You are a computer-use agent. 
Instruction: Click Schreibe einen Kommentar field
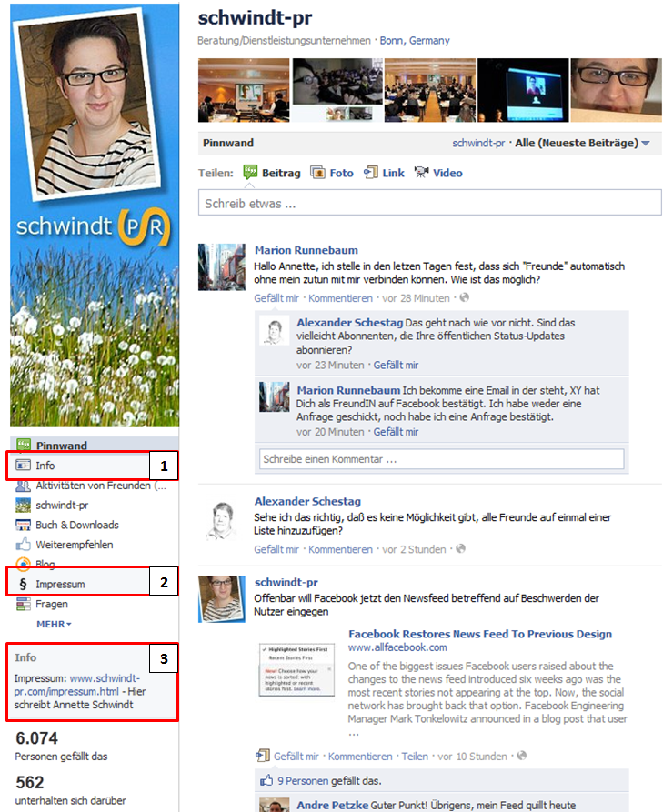(x=441, y=459)
